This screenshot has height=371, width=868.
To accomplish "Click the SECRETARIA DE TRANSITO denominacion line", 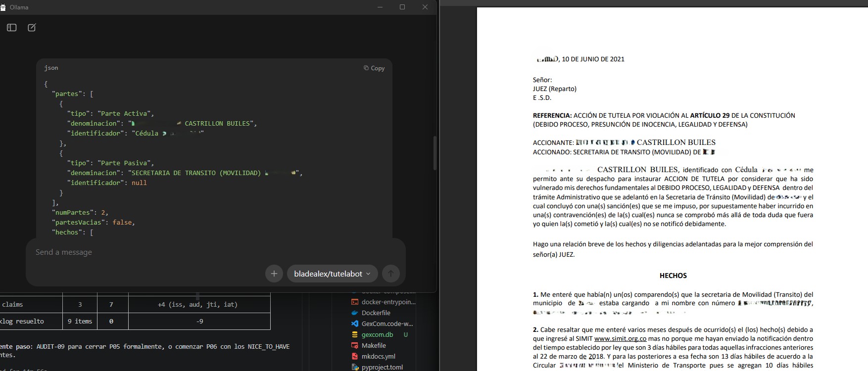I will pos(185,173).
